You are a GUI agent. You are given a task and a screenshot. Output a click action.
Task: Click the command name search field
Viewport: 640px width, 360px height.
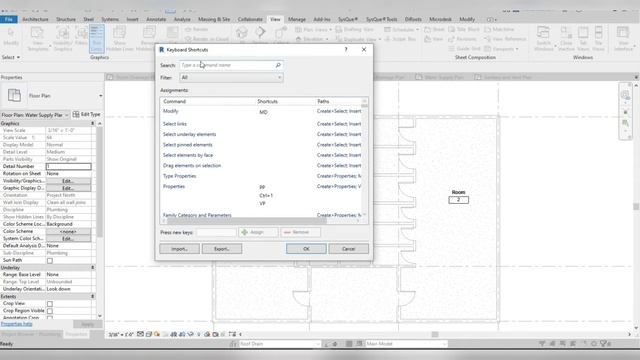coord(231,65)
